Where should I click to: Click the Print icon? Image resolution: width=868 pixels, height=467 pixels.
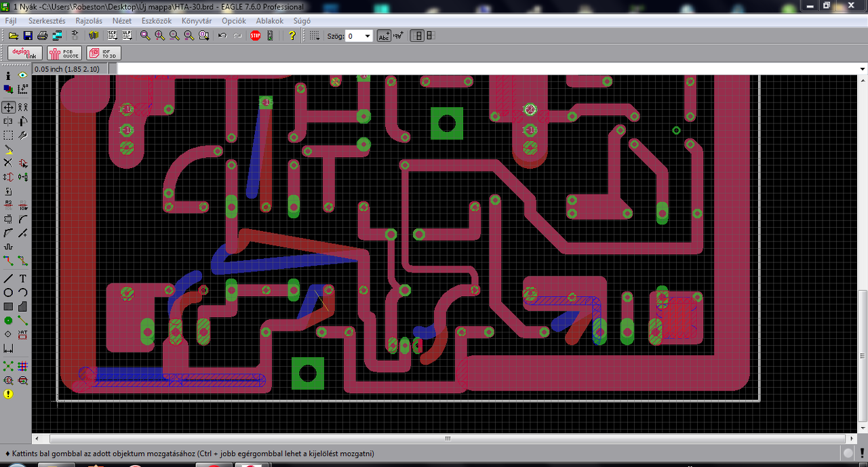click(43, 36)
